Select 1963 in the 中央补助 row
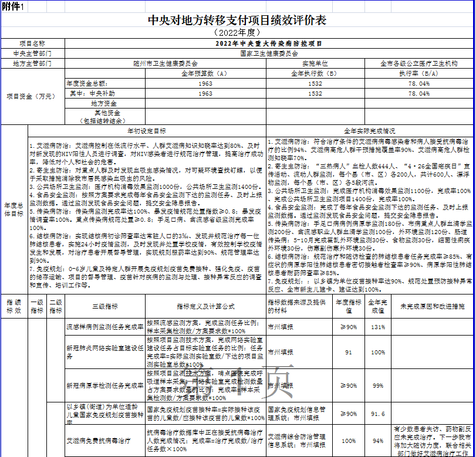 tap(205, 93)
